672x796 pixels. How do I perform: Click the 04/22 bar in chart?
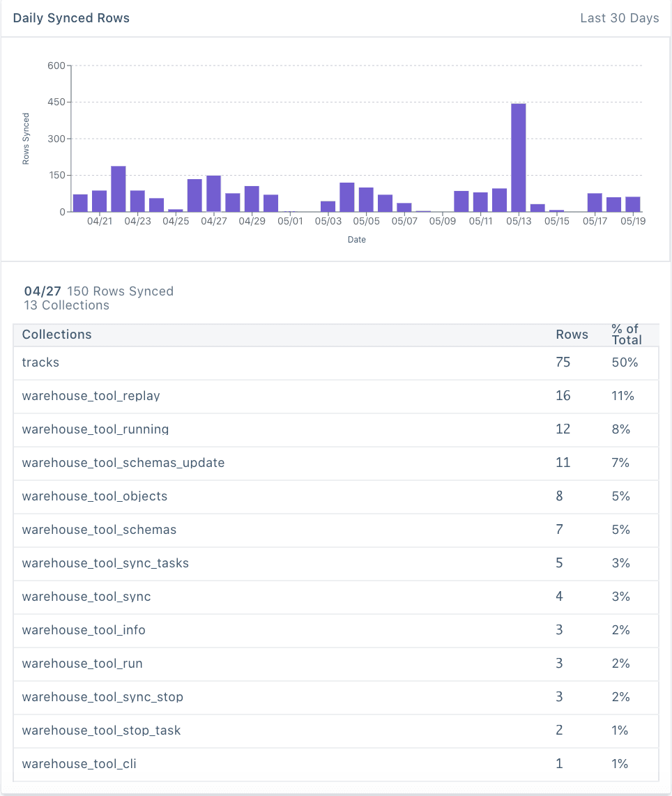(119, 189)
